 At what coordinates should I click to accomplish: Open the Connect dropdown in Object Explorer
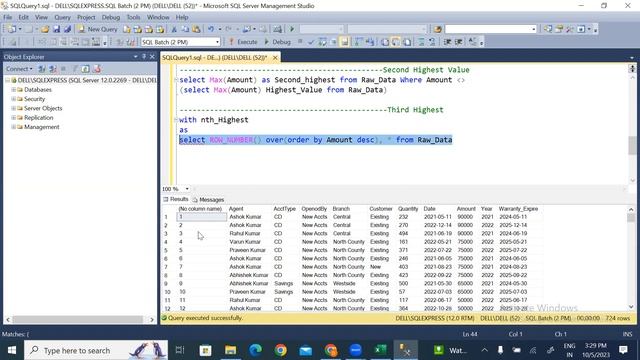tap(19, 69)
